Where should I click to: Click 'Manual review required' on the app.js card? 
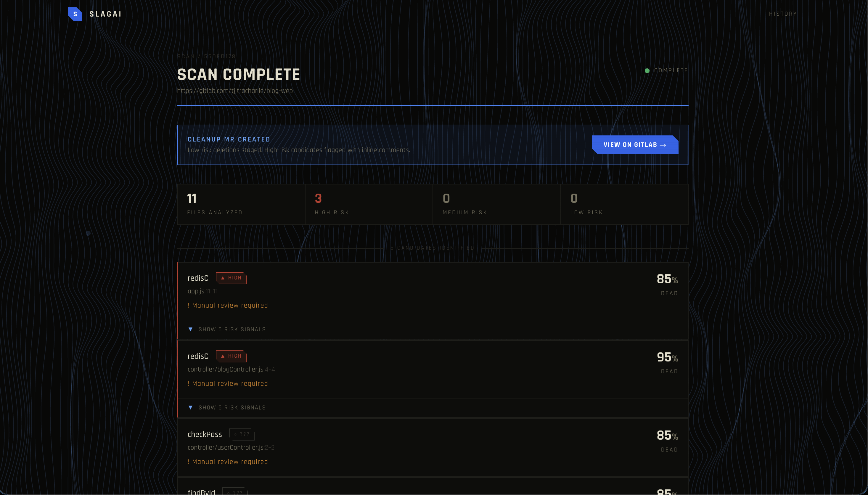pyautogui.click(x=228, y=305)
